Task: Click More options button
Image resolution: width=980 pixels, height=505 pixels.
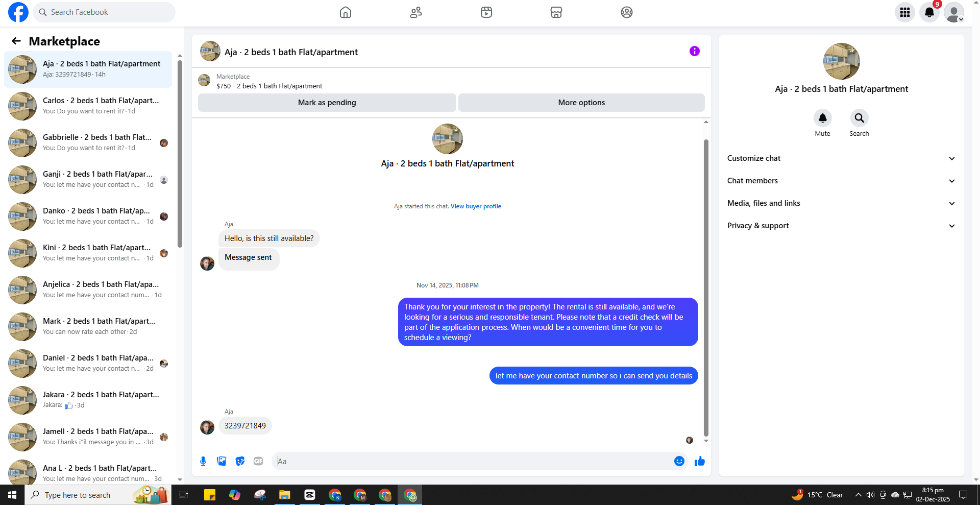Action: [581, 103]
